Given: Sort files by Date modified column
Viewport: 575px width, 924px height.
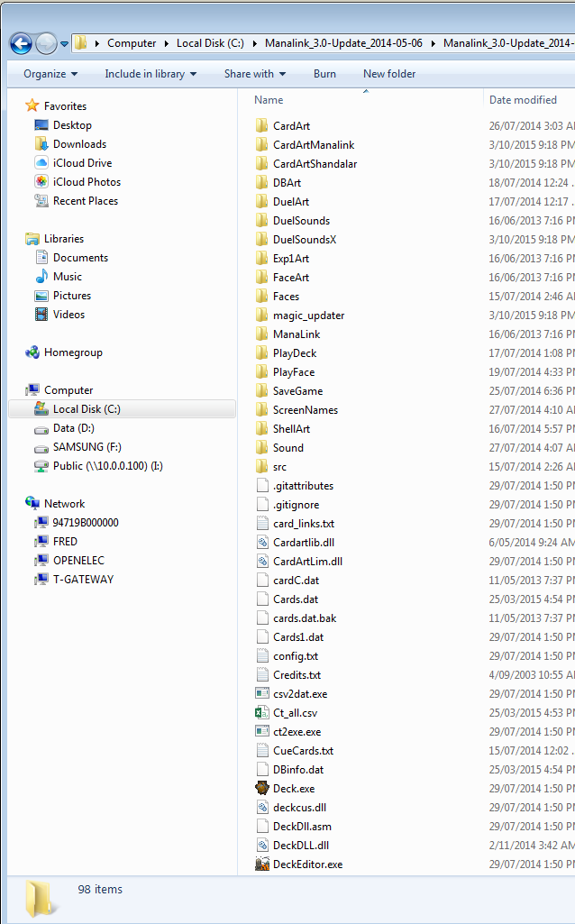Looking at the screenshot, I should [523, 100].
